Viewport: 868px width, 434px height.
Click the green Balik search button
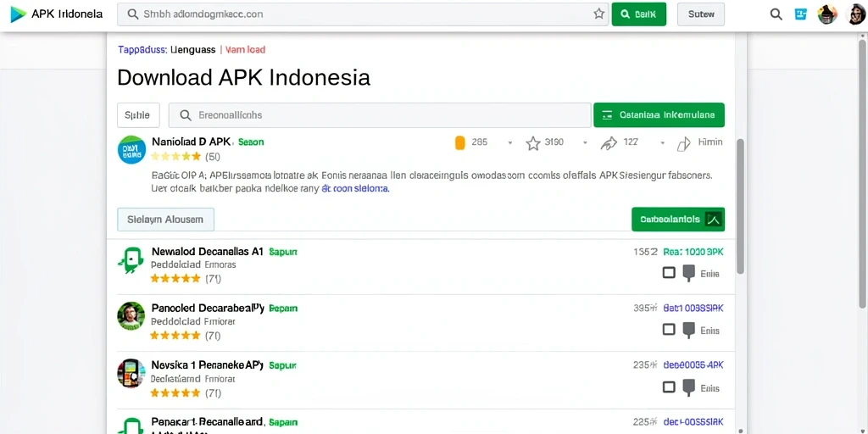(639, 14)
